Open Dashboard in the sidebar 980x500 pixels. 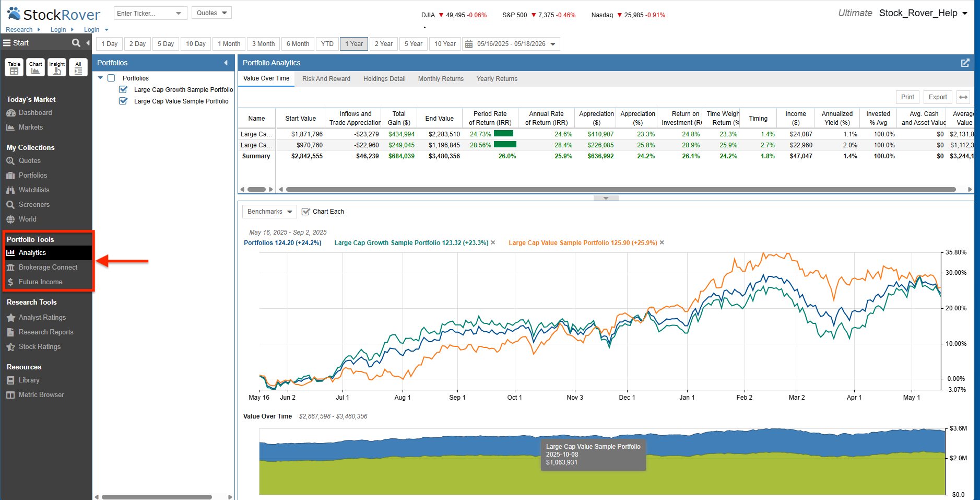[35, 113]
